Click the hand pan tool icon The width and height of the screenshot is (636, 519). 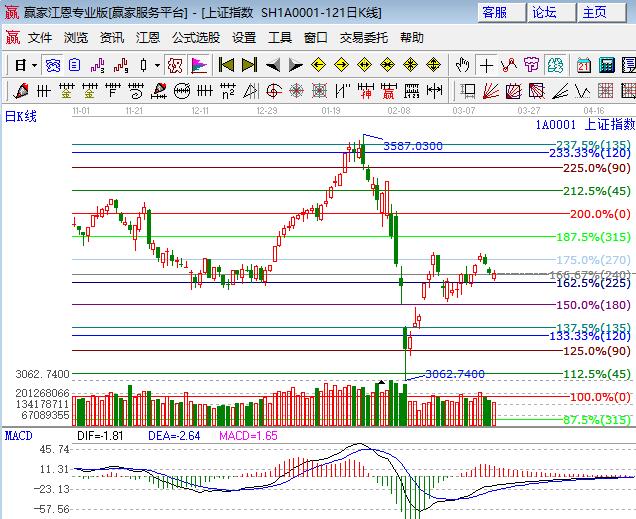tap(462, 65)
